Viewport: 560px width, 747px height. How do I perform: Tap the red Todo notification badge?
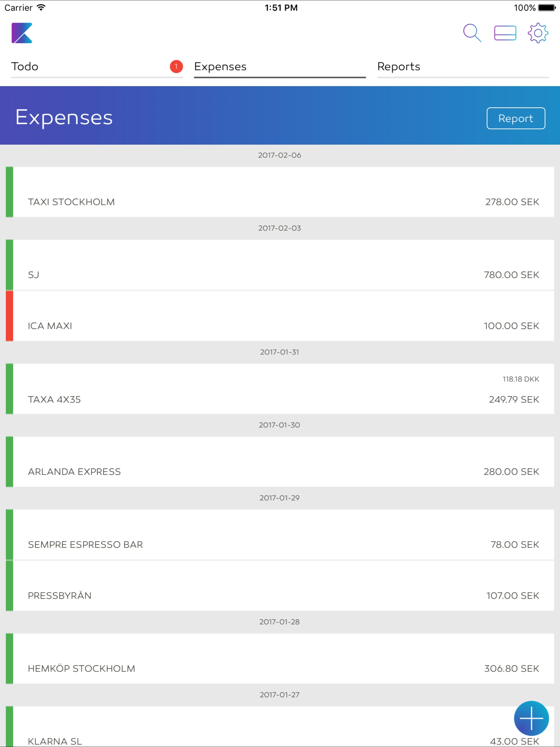point(176,66)
